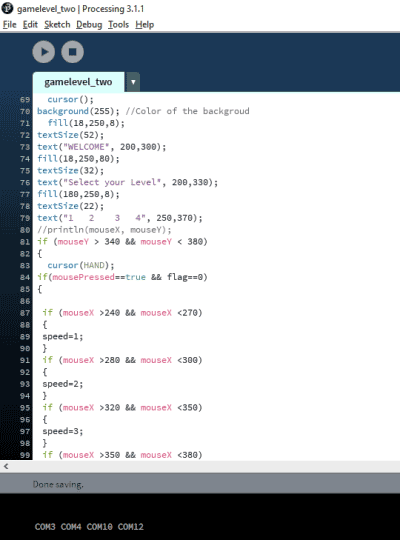Image resolution: width=400 pixels, height=540 pixels.
Task: Select the gamelevel_two tab
Action: tap(78, 82)
